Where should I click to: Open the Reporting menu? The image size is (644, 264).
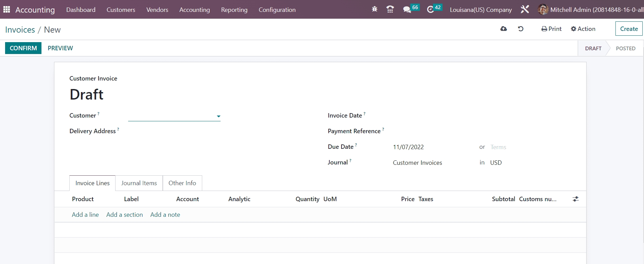point(234,10)
